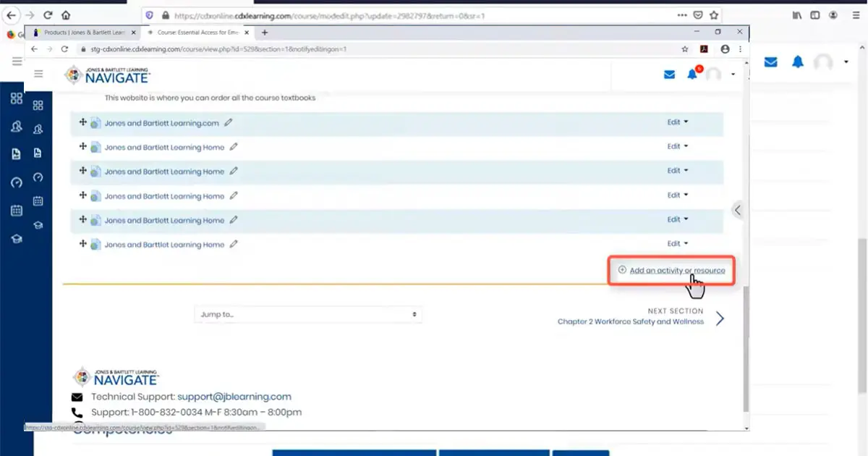868x456 pixels.
Task: Click support@jblearning.com email link
Action: coord(234,397)
